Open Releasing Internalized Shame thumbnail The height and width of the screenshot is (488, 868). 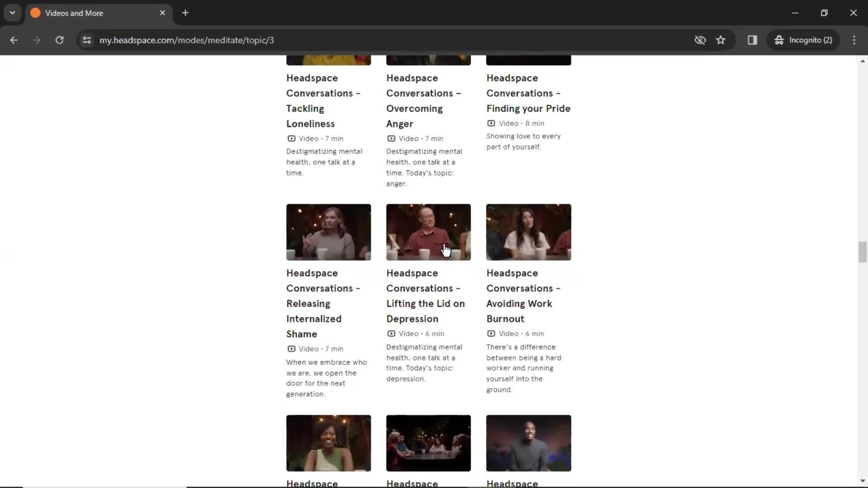pyautogui.click(x=329, y=232)
